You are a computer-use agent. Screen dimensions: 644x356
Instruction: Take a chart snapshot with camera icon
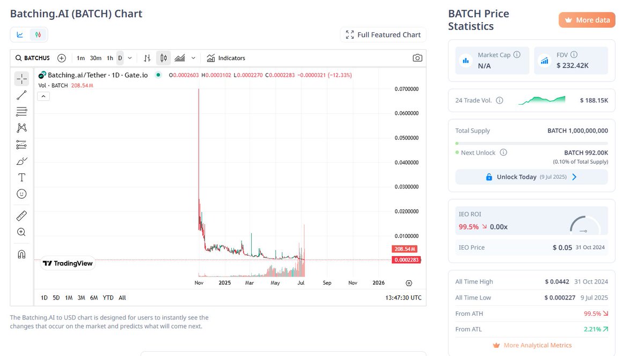[x=418, y=58]
